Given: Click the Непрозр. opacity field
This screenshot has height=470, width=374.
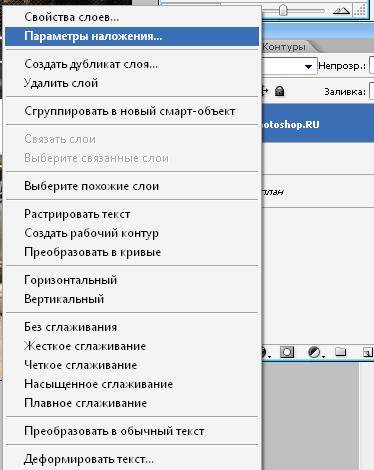Looking at the screenshot, I should coord(372,66).
